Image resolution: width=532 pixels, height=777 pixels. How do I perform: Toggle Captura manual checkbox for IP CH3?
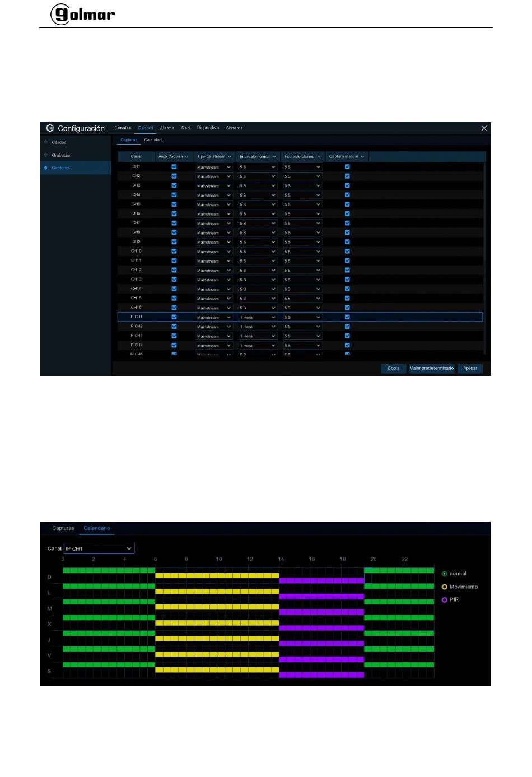click(347, 336)
